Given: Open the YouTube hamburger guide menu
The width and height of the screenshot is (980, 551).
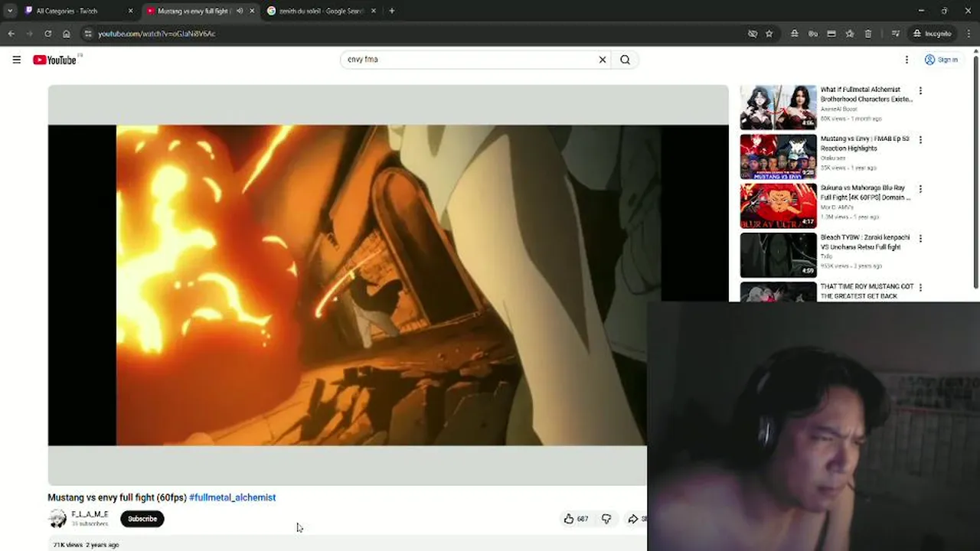Looking at the screenshot, I should 16,60.
